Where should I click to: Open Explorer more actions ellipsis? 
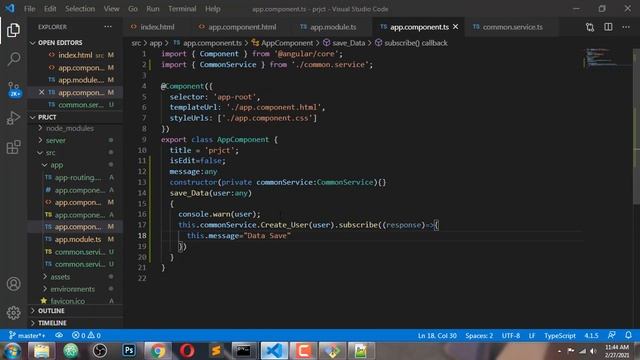pos(108,27)
